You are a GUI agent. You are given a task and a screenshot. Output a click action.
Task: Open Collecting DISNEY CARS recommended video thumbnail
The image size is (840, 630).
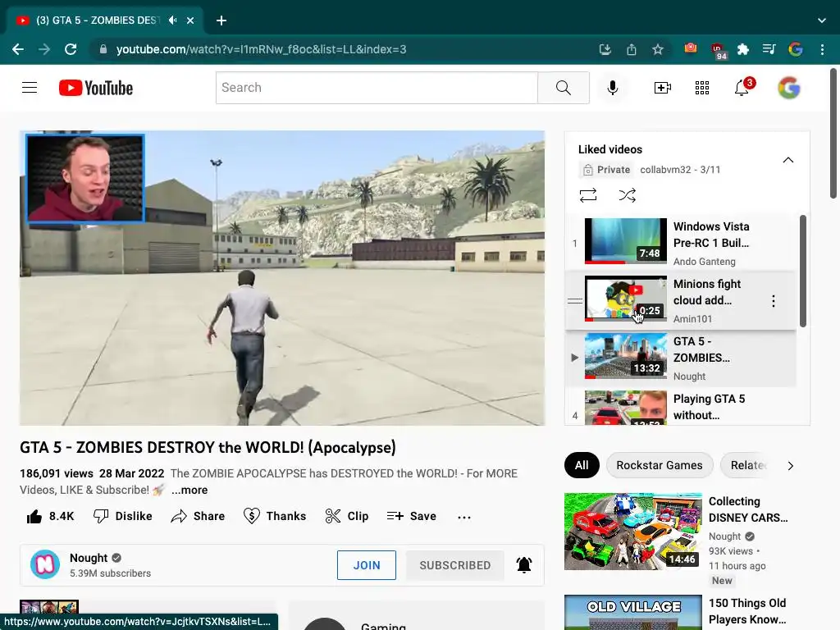coord(632,532)
